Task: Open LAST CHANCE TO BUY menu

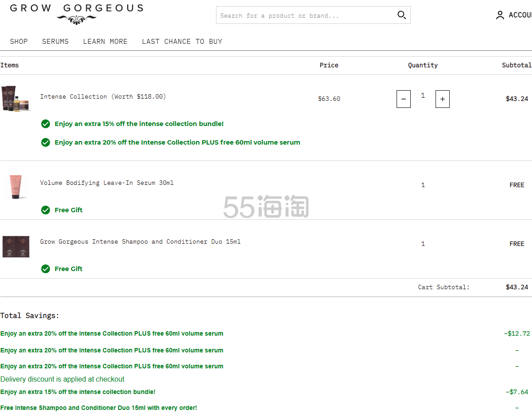Action: click(x=182, y=42)
